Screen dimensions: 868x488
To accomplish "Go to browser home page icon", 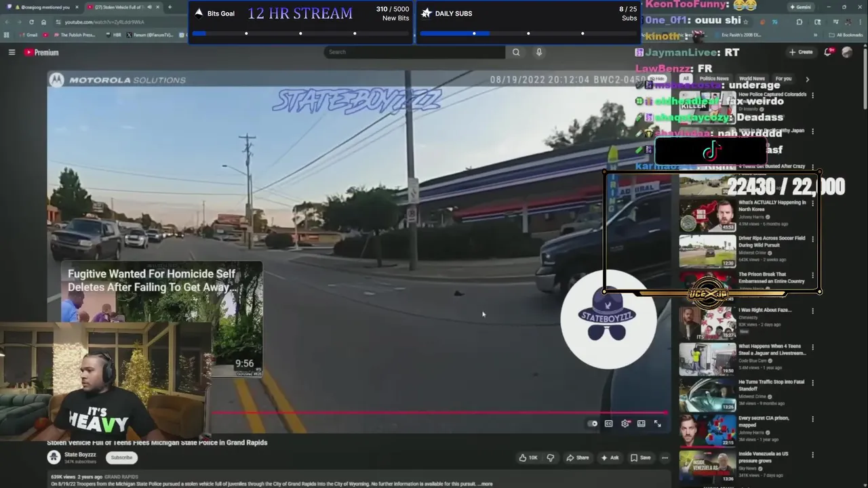I will point(43,22).
